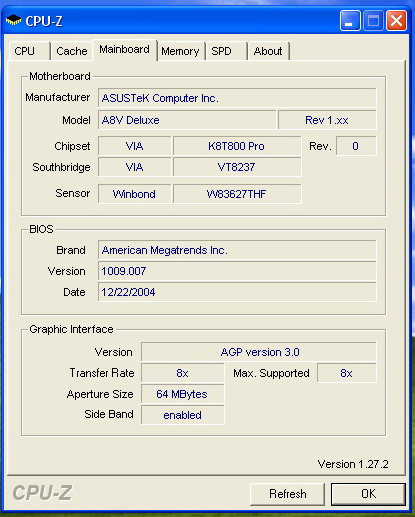415x517 pixels.
Task: Close the CPU-Z window
Action: [396, 21]
